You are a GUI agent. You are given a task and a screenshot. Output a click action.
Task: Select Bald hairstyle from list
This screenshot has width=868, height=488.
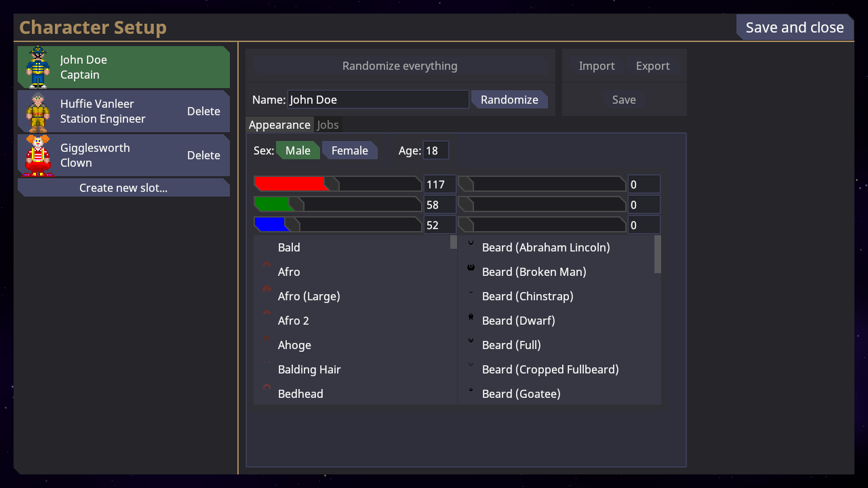289,247
